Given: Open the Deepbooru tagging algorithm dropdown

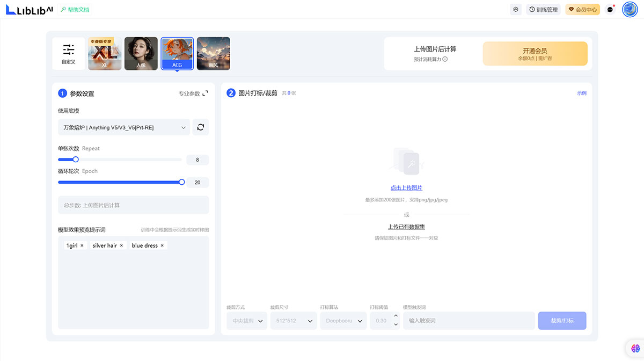Looking at the screenshot, I should pos(343,321).
